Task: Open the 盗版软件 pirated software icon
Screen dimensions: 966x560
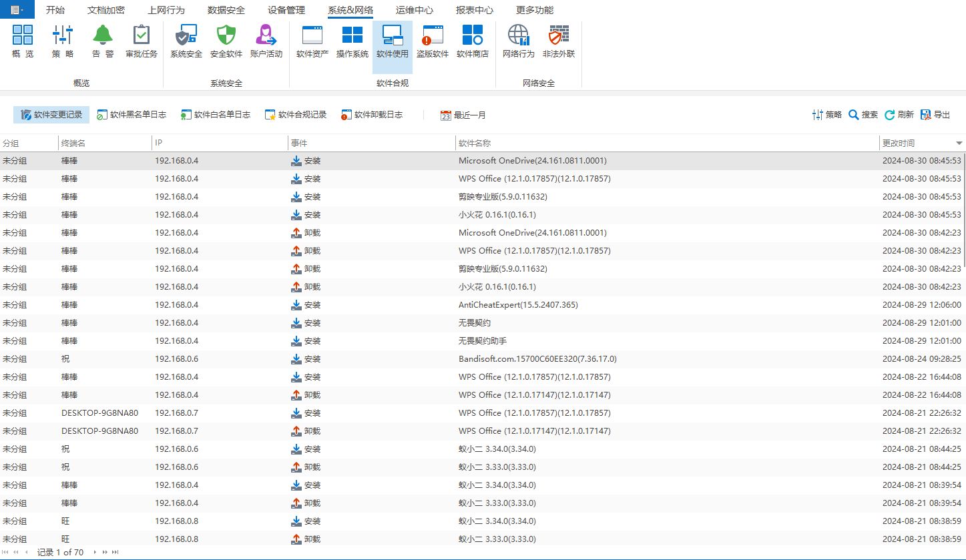Action: tap(433, 41)
